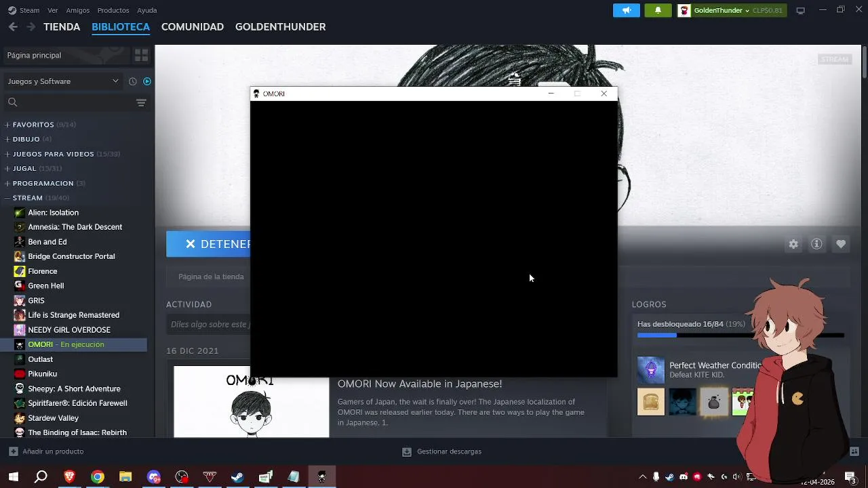
Task: Open Windows taskbar search
Action: 41,477
